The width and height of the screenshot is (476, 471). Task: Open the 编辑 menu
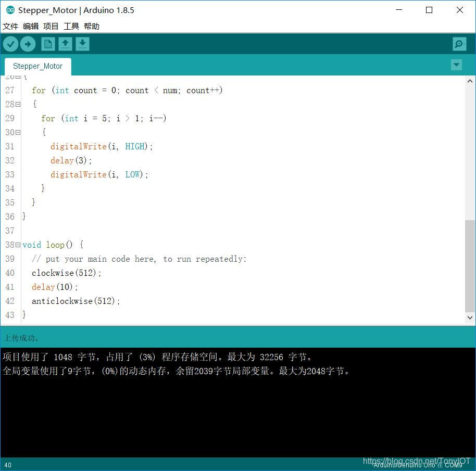point(31,27)
